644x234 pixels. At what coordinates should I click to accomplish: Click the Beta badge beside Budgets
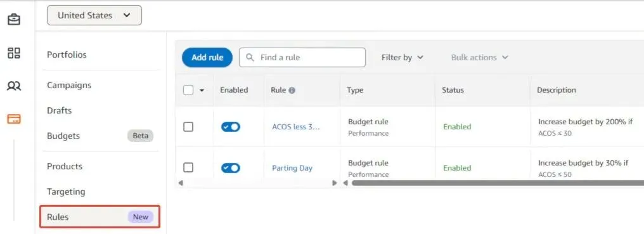(x=141, y=136)
